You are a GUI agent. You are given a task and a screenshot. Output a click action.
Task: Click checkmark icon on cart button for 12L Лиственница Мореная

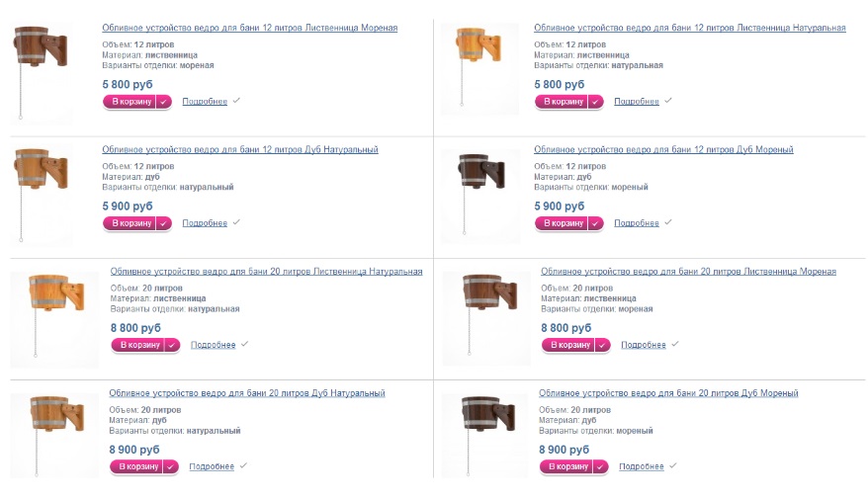[x=163, y=101]
